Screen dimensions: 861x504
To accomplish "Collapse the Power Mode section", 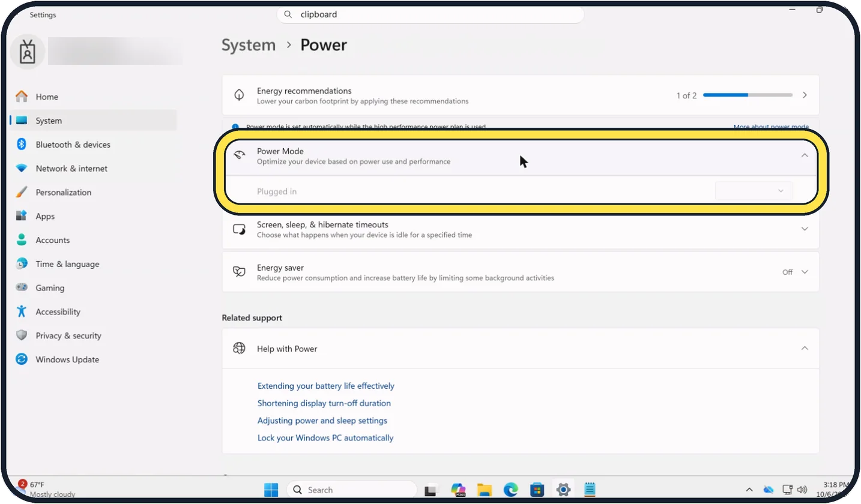I will (805, 156).
